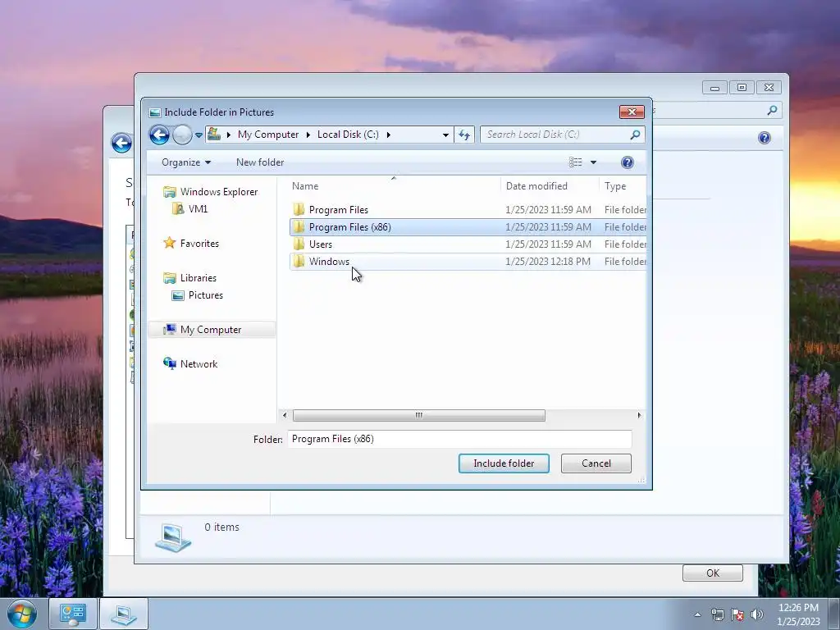The height and width of the screenshot is (630, 840).
Task: Click OK in the background window
Action: pos(713,573)
